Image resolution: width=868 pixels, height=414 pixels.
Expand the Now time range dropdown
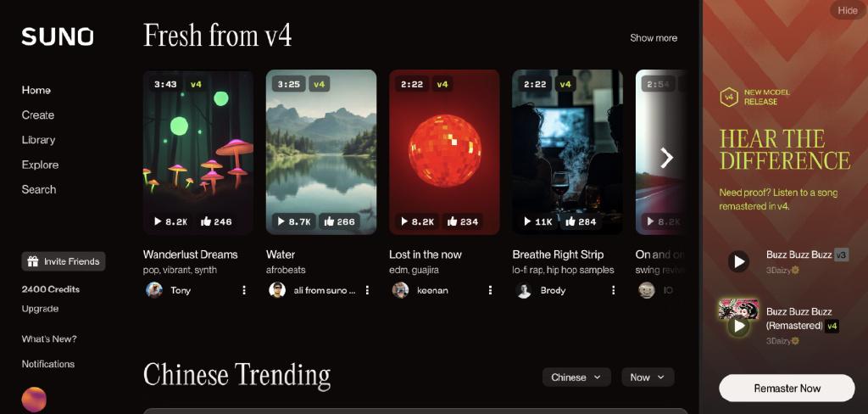coord(648,378)
